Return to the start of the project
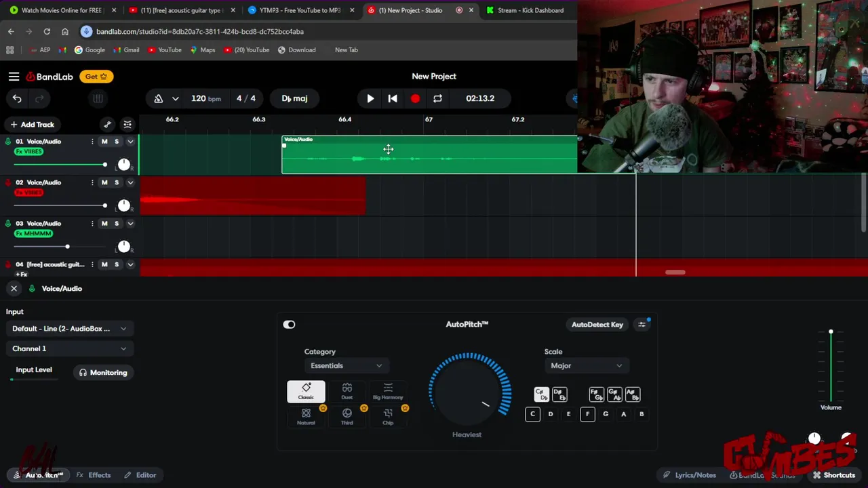 (393, 99)
